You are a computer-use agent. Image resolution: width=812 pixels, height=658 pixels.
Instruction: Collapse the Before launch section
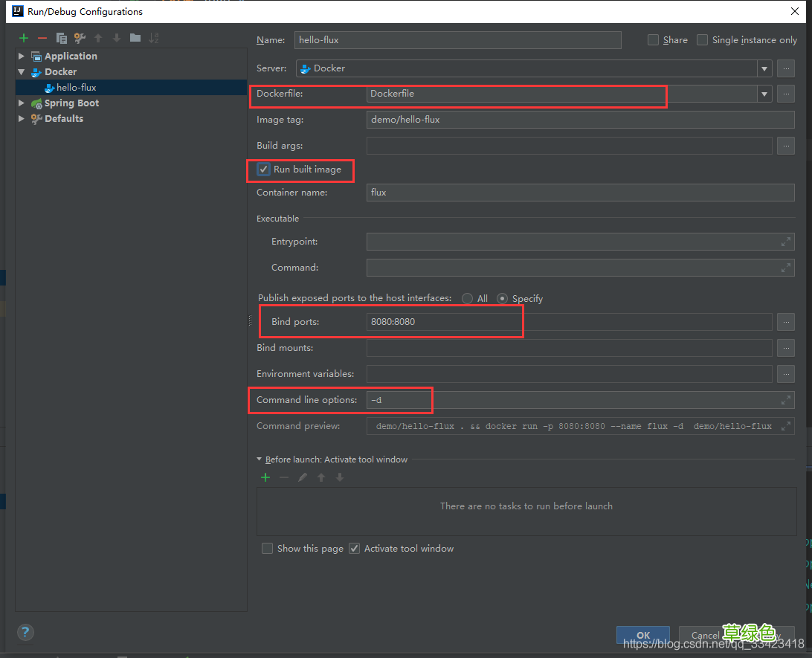(x=260, y=459)
